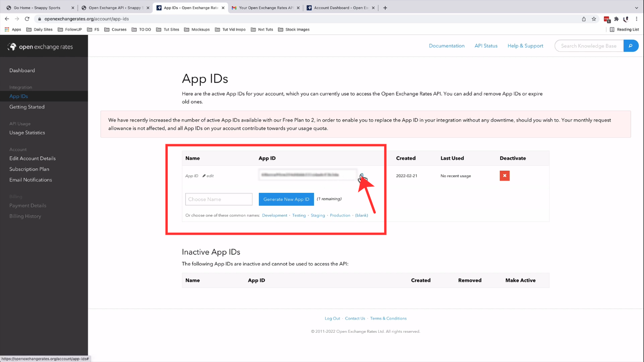Screen dimensions: 644x362
Task: Open Edit Account Details
Action: coord(33,158)
